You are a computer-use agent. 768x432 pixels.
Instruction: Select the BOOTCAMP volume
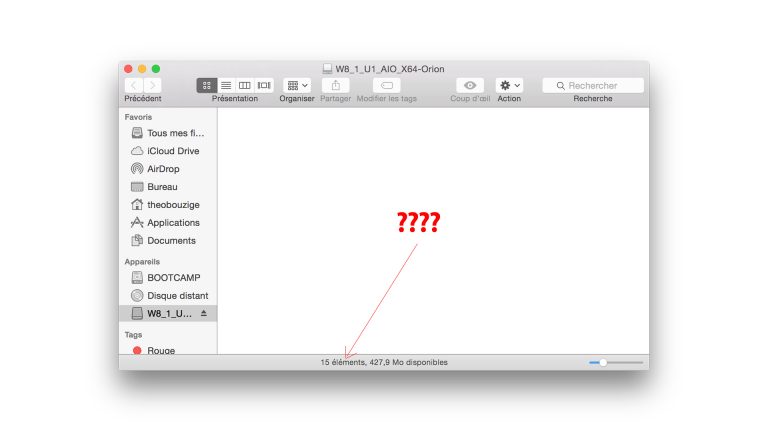tap(168, 278)
